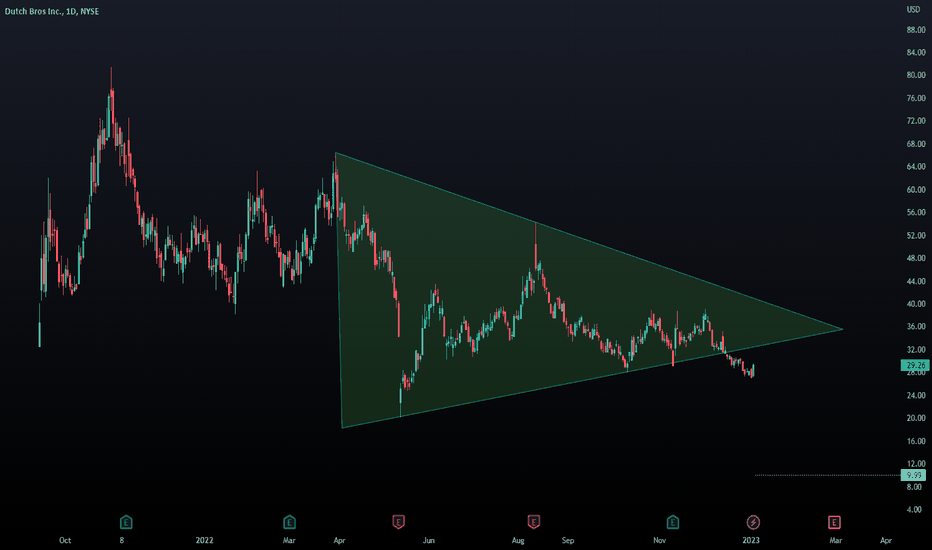Click the 29.26 current price tag
This screenshot has height=550, width=932.
click(x=915, y=365)
